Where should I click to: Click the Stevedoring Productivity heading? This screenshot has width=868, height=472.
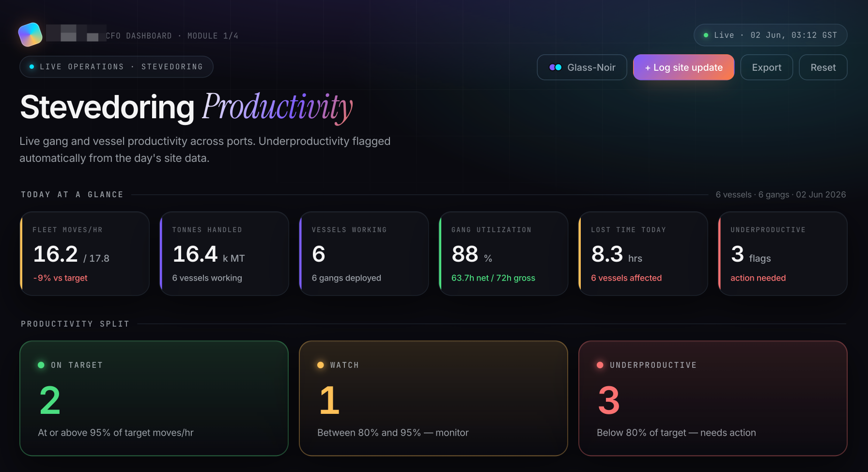(186, 108)
